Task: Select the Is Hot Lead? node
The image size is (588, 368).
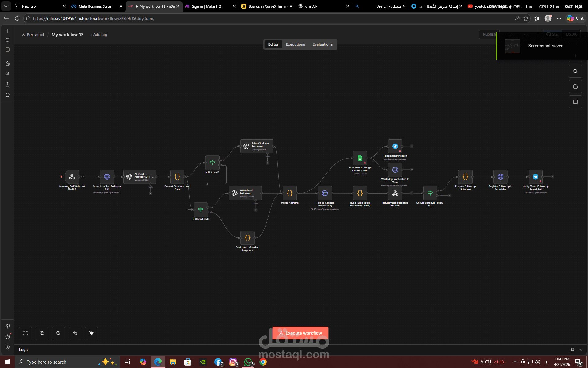Action: (213, 163)
